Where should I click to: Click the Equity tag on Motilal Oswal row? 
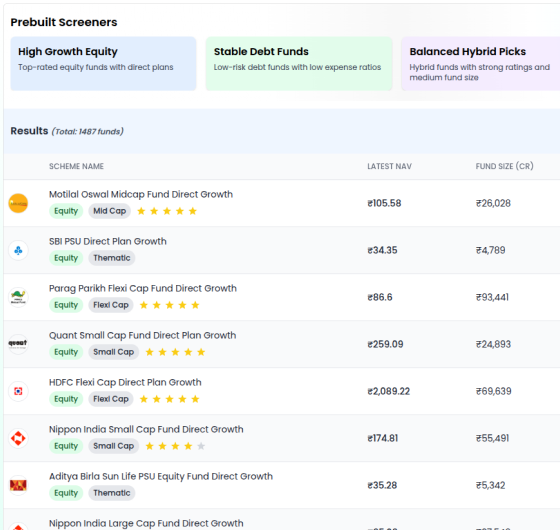tap(66, 211)
